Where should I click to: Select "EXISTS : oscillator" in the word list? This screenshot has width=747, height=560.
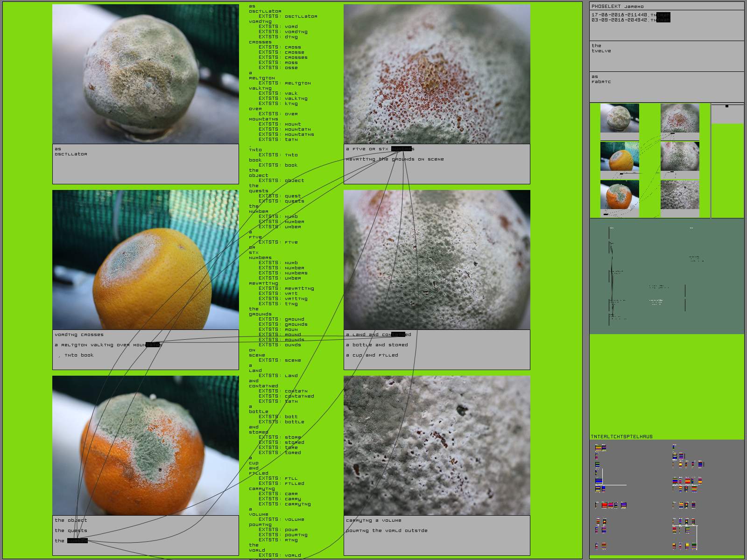tap(288, 16)
